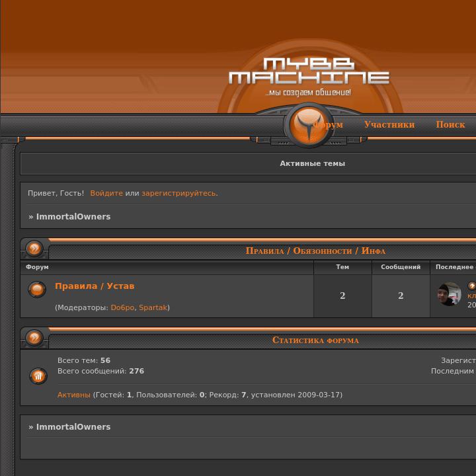Click the Привет, Гость! greeting text
Image resolution: width=476 pixels, height=476 pixels.
click(x=56, y=193)
